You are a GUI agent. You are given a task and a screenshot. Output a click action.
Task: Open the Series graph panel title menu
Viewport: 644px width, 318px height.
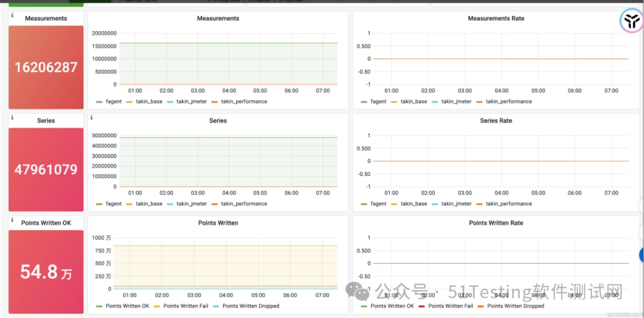coord(218,121)
